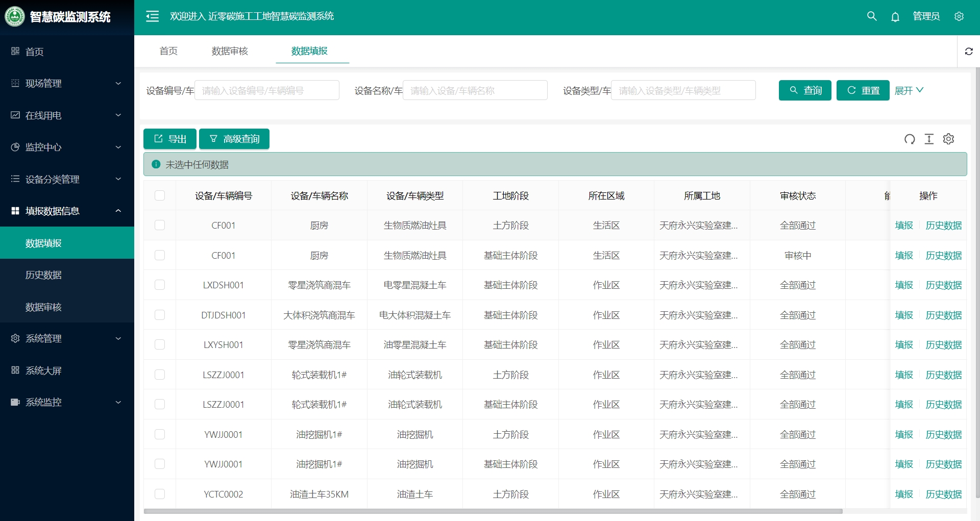Click the 设备分类管理 list icon
Viewport: 980px width, 521px height.
(15, 179)
